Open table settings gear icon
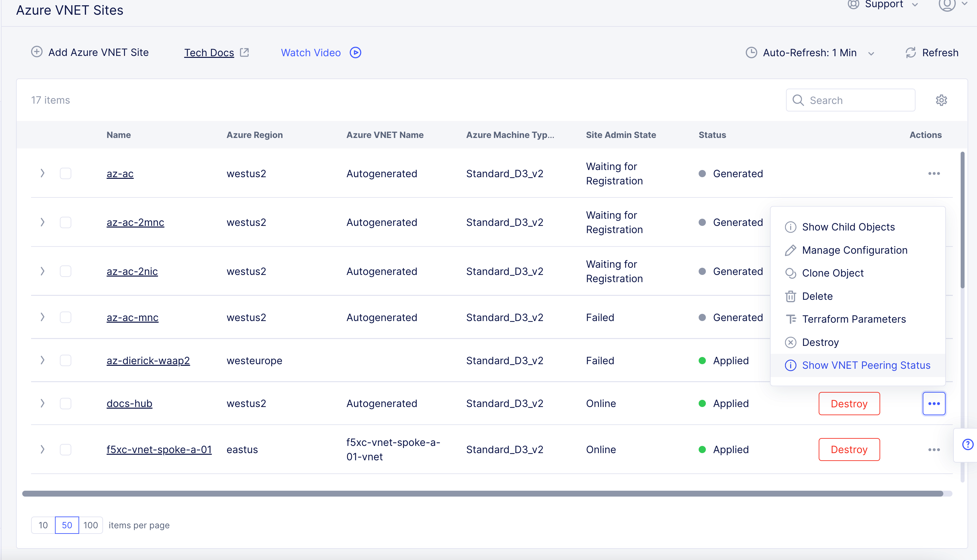Screen dimensions: 977x560 pos(941,100)
